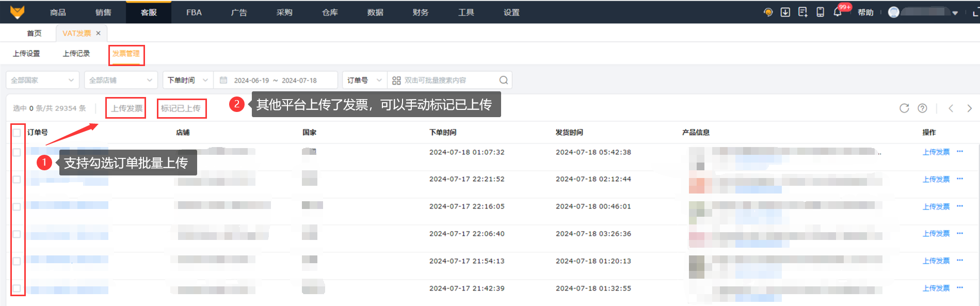Click 上传发票 link for 22:16:05 order
The height and width of the screenshot is (306, 980).
[x=936, y=206]
